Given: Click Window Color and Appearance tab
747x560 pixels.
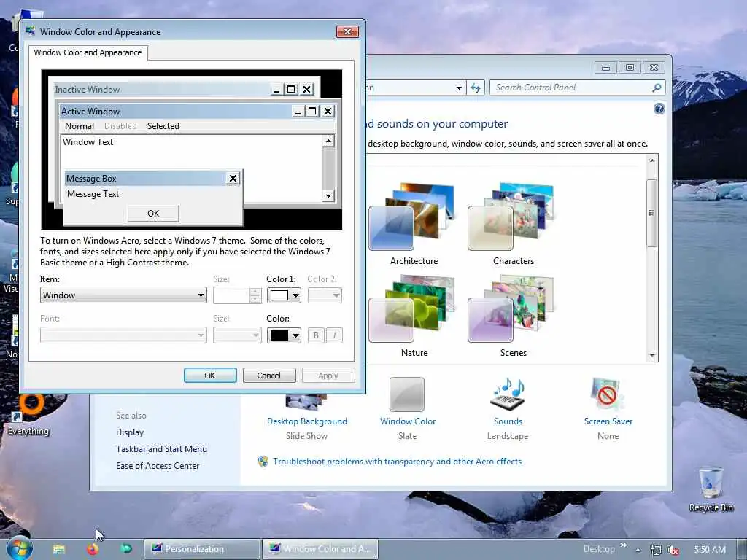Looking at the screenshot, I should pyautogui.click(x=88, y=52).
